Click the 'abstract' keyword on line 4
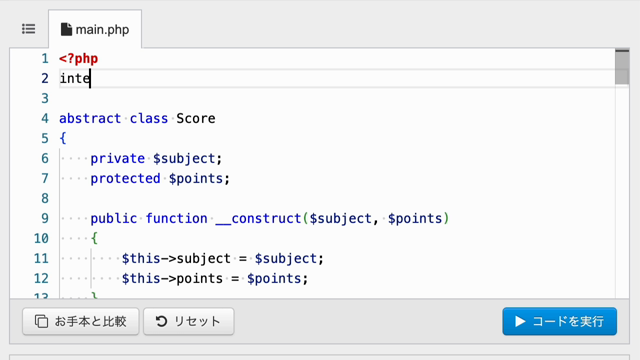This screenshot has width=640, height=360. [90, 118]
